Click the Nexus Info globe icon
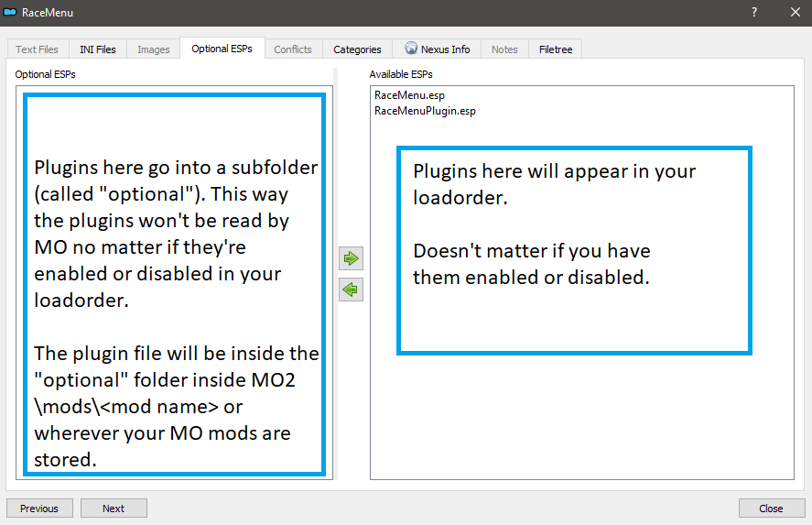 (411, 49)
